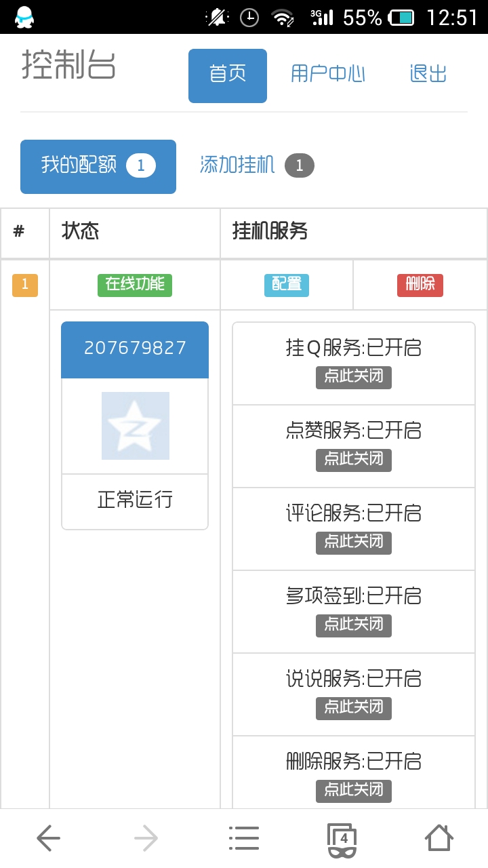Turn off 挂Q服务 via 点此关闭
The height and width of the screenshot is (868, 488).
click(x=354, y=376)
